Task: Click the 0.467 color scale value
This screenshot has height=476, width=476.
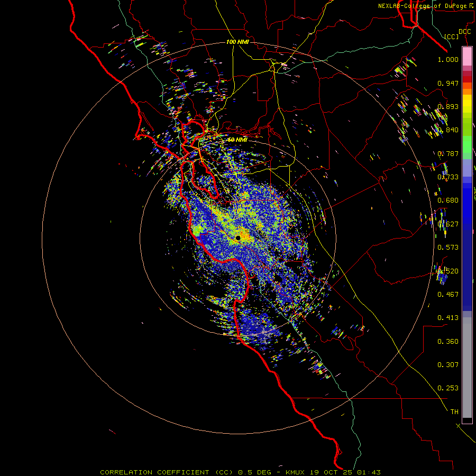Action: coord(448,295)
